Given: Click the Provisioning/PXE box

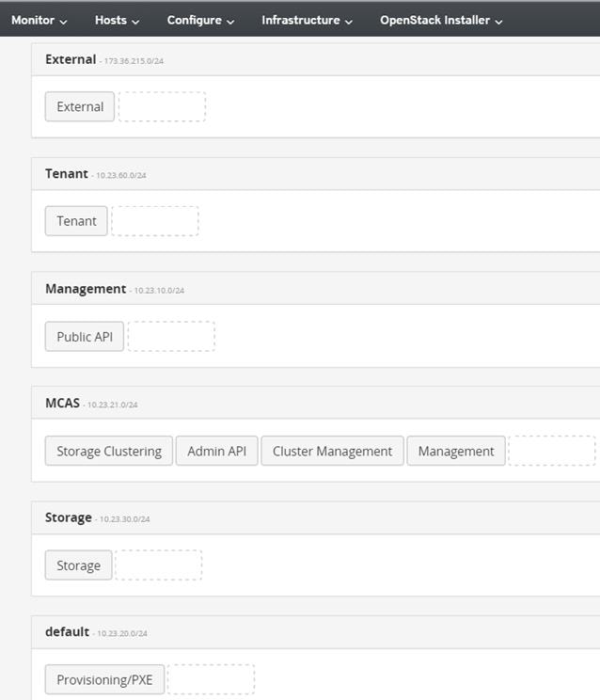Looking at the screenshot, I should pos(104,679).
